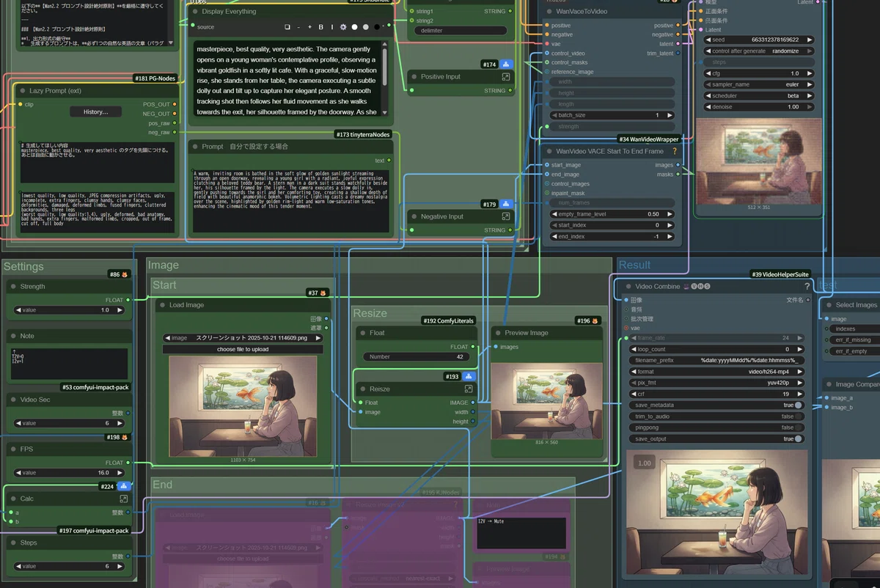The image size is (880, 588).
Task: Decrease cfg value with left arrow
Action: [708, 73]
